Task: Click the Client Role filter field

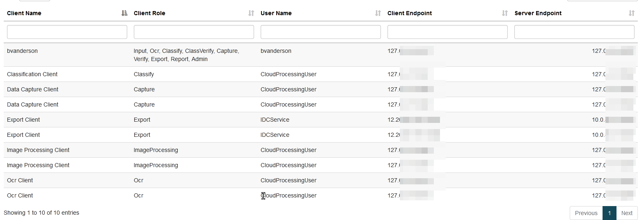Action: (194, 32)
